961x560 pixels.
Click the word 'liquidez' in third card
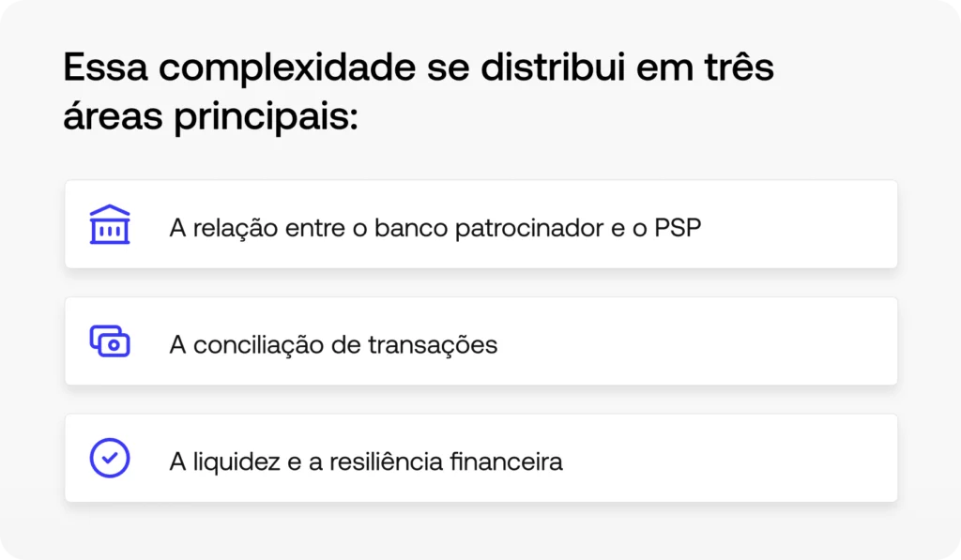click(237, 462)
